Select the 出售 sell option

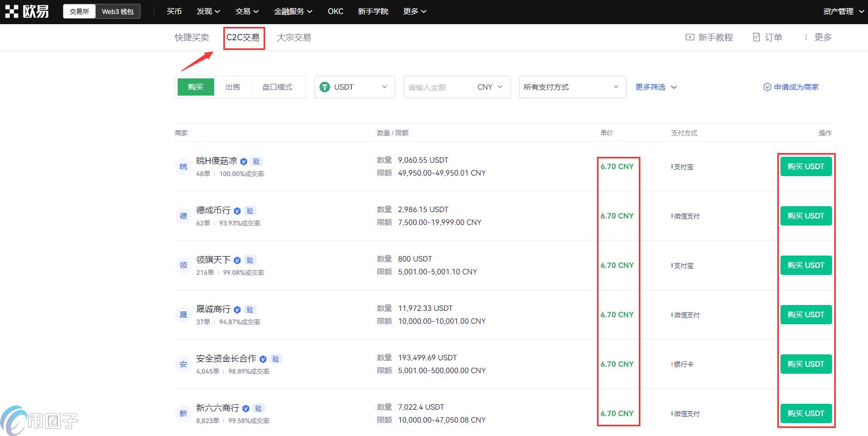point(232,87)
